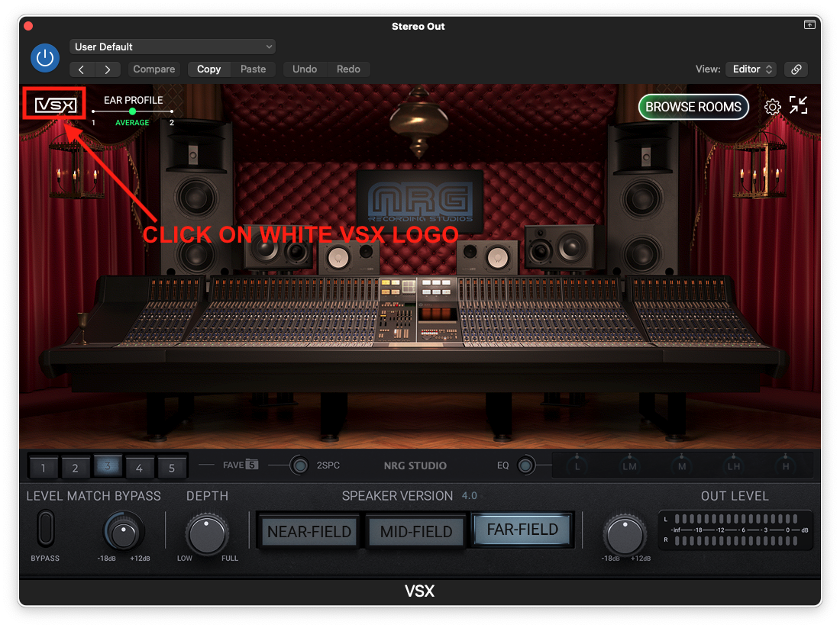This screenshot has height=628, width=840.
Task: Click the Ear Profile slider handle
Action: click(132, 111)
